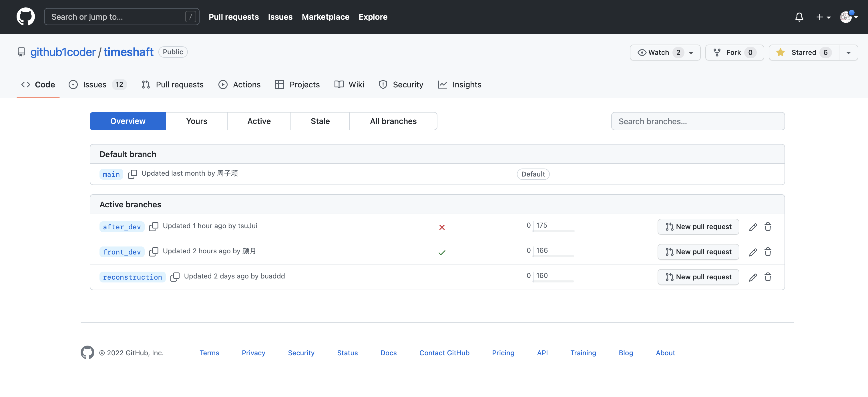Open the notifications bell
The height and width of the screenshot is (397, 868).
[799, 17]
